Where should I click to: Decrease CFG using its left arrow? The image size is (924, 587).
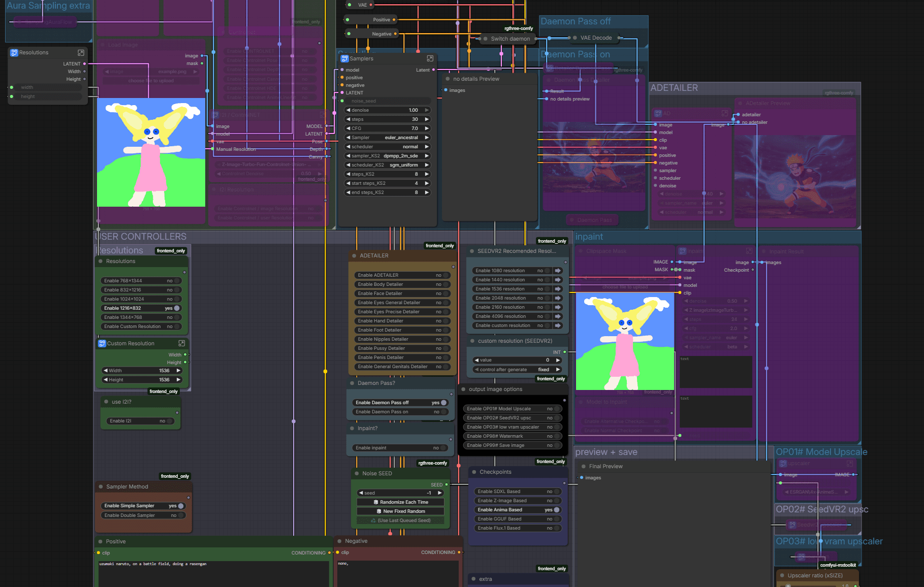click(x=348, y=128)
